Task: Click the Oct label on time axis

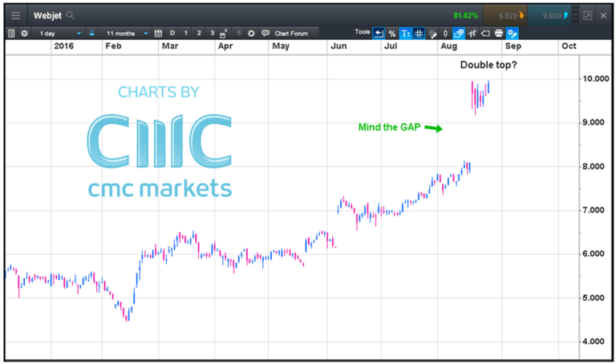Action: click(x=569, y=46)
